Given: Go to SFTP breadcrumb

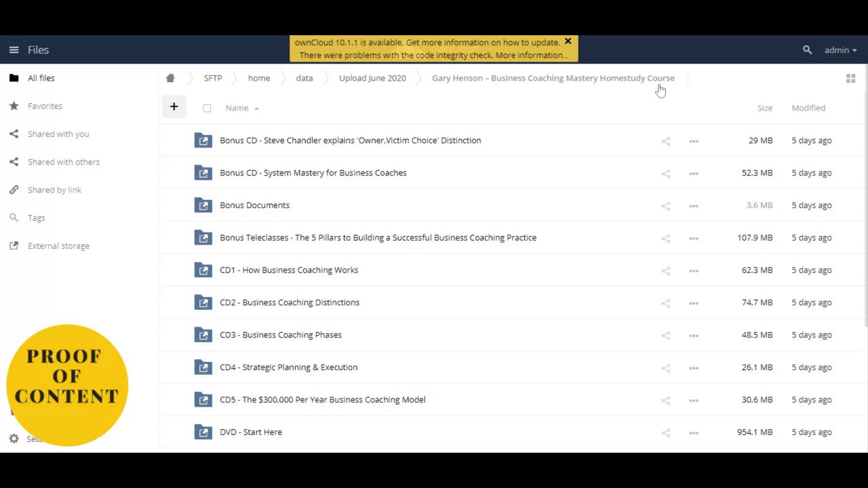Looking at the screenshot, I should (x=213, y=78).
